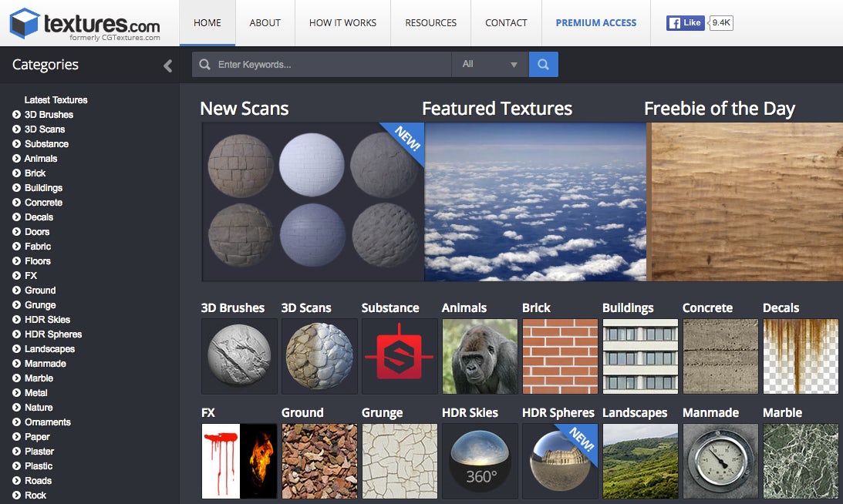Open the Nature category in sidebar
Screen dimensions: 843x504
click(x=39, y=407)
